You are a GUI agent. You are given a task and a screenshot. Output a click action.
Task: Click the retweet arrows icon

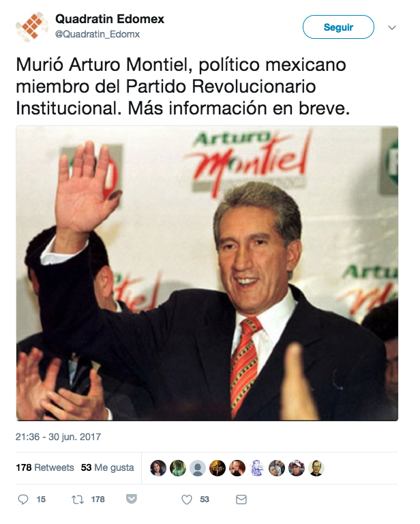(x=78, y=499)
